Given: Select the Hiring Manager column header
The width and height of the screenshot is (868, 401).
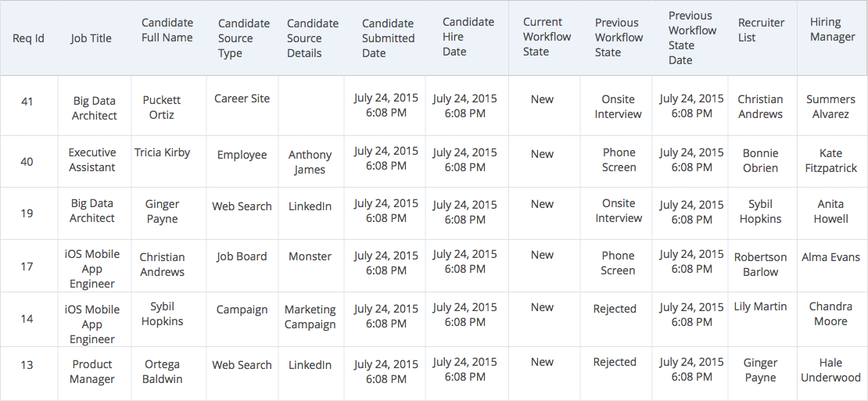Looking at the screenshot, I should 832,30.
